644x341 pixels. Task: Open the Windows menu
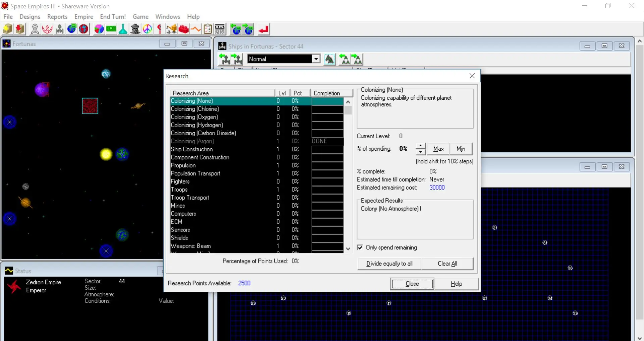tap(168, 16)
